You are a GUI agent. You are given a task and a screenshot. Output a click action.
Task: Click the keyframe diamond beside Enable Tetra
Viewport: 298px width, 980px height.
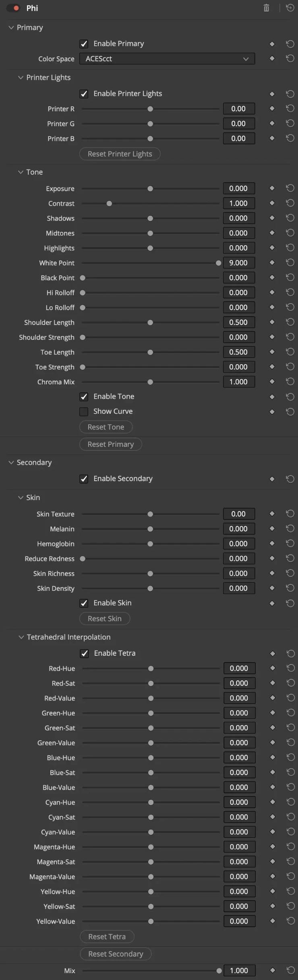tap(272, 653)
